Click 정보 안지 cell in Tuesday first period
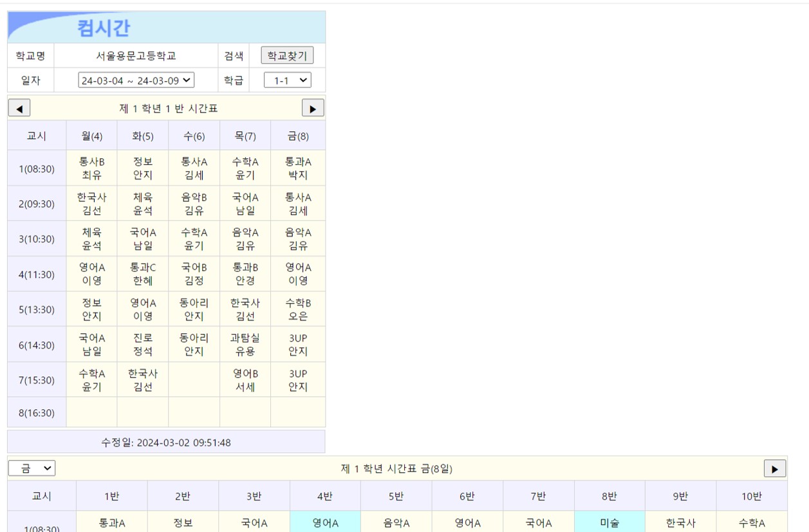Viewport: 809px width, 532px height. 143,169
